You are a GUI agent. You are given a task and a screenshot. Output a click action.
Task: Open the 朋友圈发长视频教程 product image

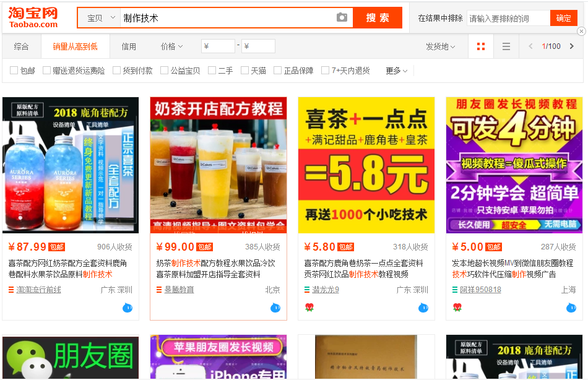coord(514,165)
